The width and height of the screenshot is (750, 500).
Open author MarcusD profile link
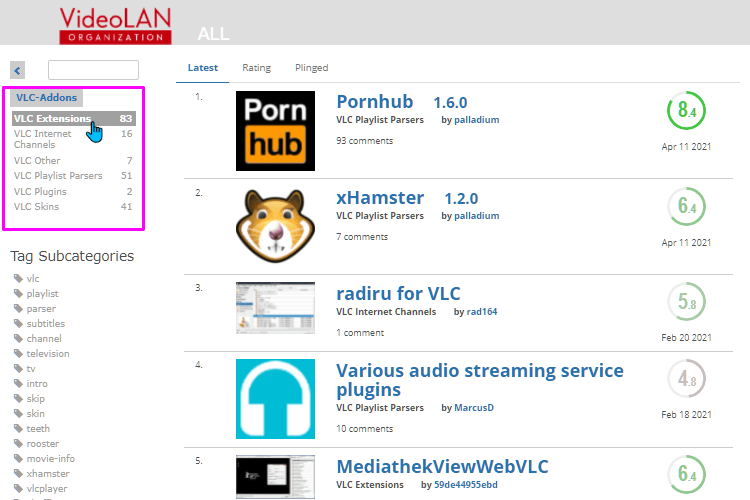[474, 408]
